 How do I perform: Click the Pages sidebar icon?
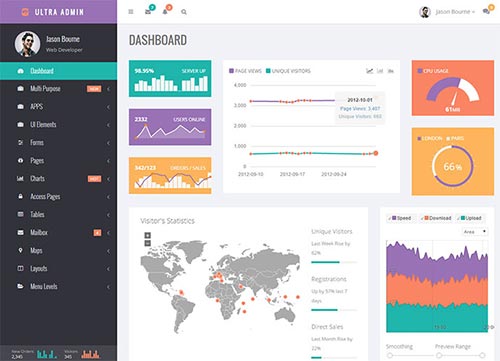pos(20,161)
